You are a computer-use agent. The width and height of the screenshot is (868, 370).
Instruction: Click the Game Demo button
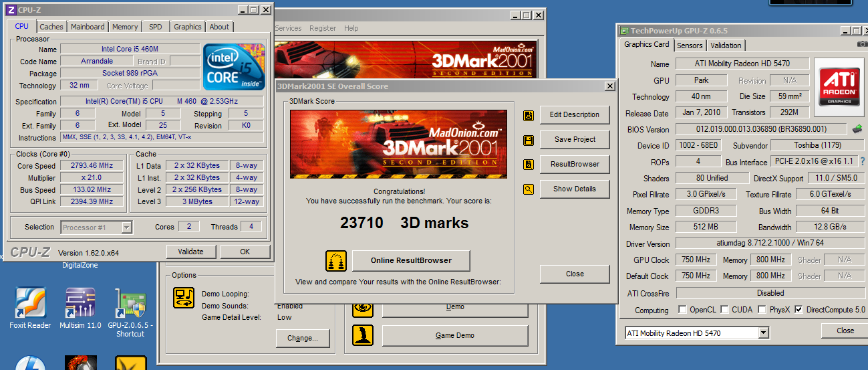[455, 335]
